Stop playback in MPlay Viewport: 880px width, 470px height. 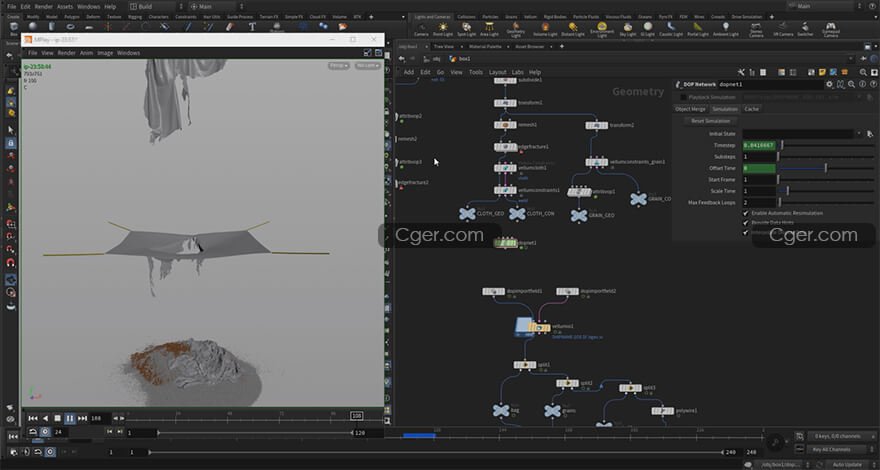point(57,418)
